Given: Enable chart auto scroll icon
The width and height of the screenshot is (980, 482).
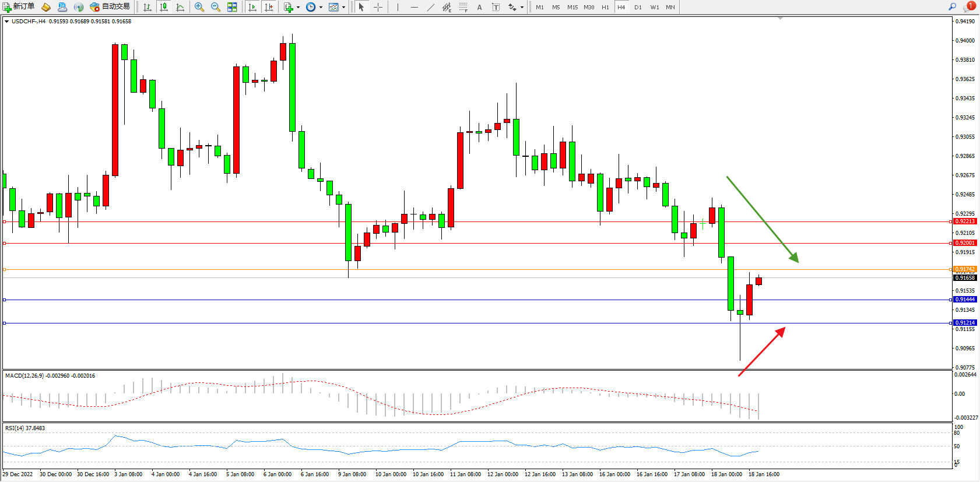Looking at the screenshot, I should tap(252, 7).
